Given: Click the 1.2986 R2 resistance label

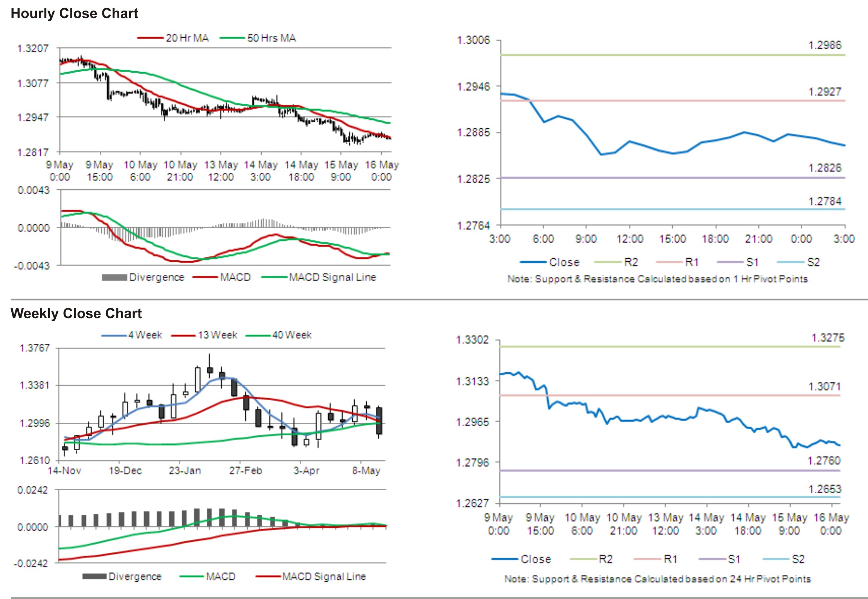Looking at the screenshot, I should click(825, 45).
